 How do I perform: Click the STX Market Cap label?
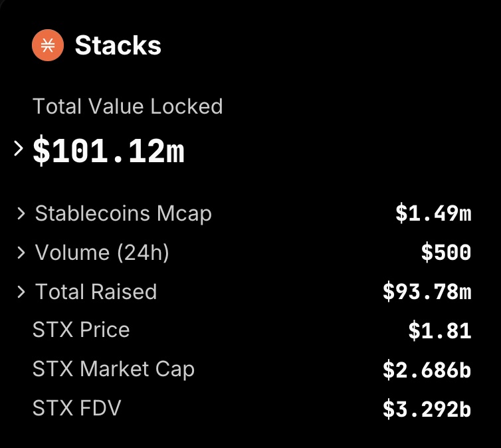pyautogui.click(x=114, y=370)
